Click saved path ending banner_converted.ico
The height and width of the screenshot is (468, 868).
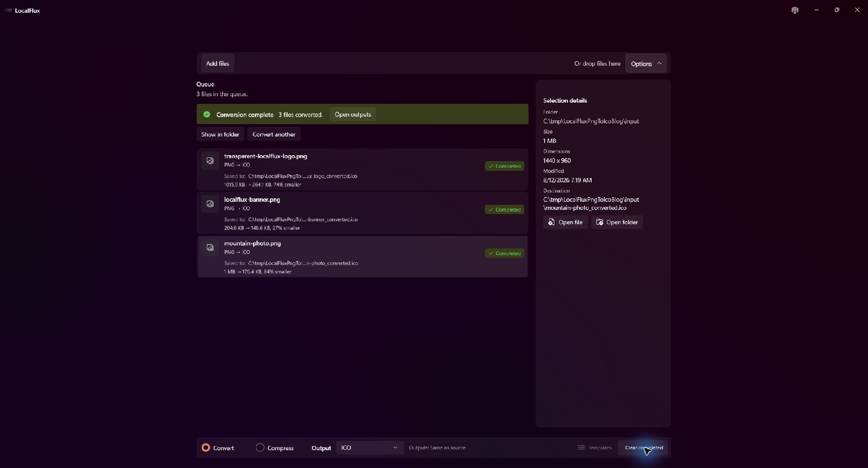pyautogui.click(x=303, y=220)
